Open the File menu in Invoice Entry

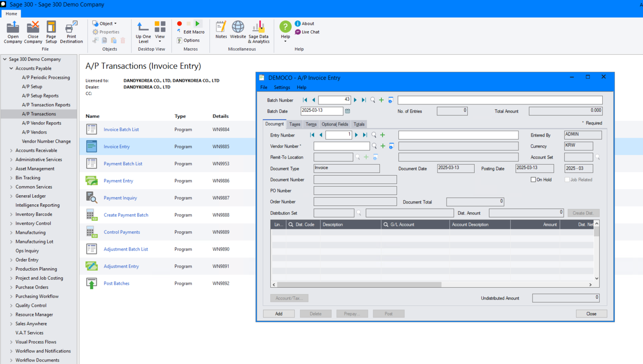point(264,87)
